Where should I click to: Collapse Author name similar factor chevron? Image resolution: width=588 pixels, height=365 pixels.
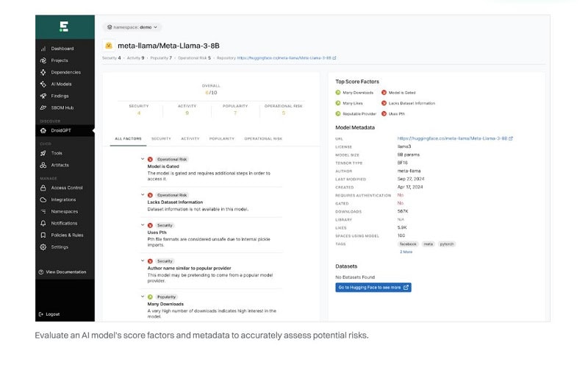click(x=143, y=261)
